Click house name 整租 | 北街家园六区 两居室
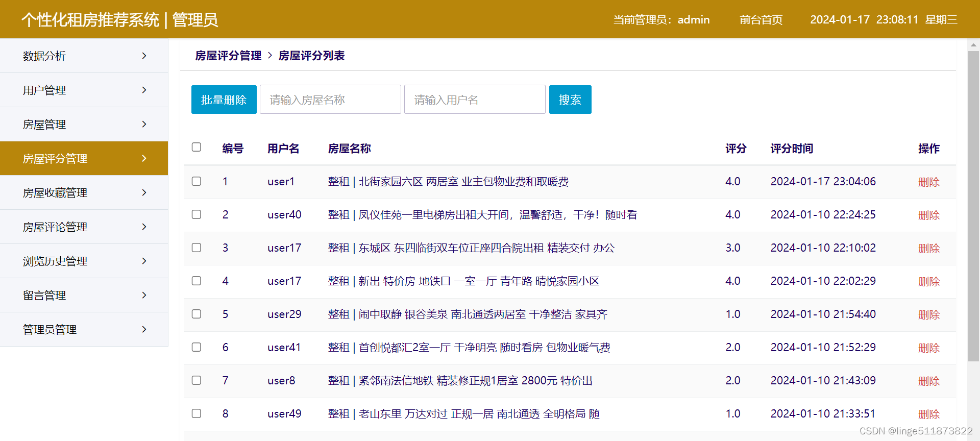This screenshot has width=980, height=441. pos(448,182)
